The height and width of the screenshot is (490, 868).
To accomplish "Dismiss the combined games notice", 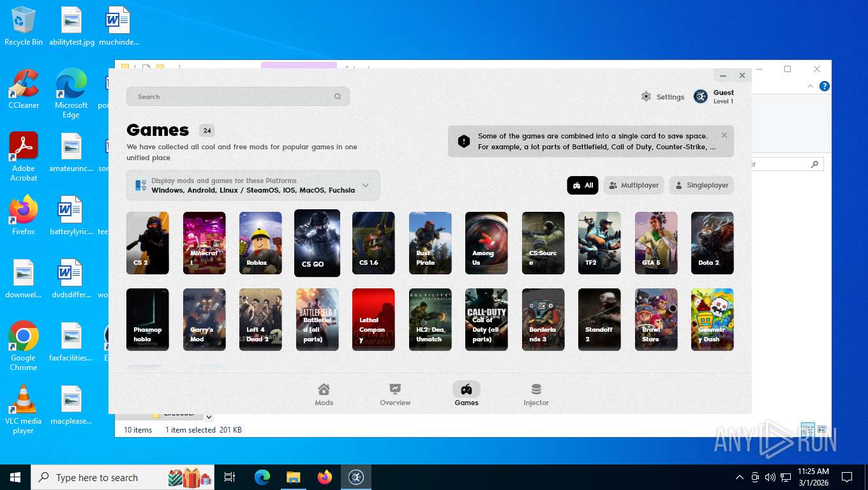I will tap(724, 135).
